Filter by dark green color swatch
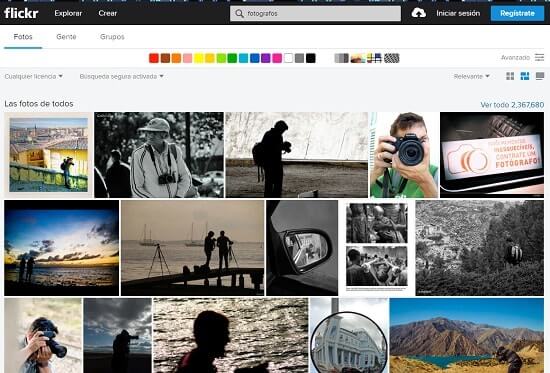The image size is (550, 373). point(232,58)
